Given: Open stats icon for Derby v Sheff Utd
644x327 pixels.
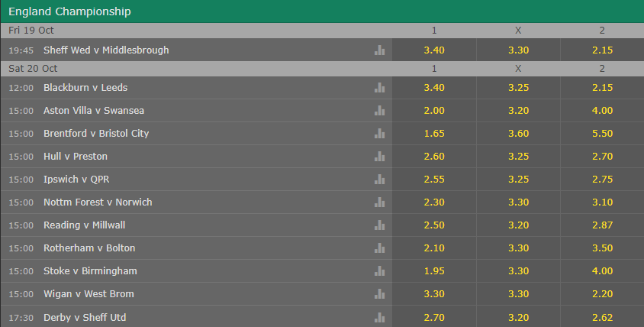Looking at the screenshot, I should click(379, 318).
